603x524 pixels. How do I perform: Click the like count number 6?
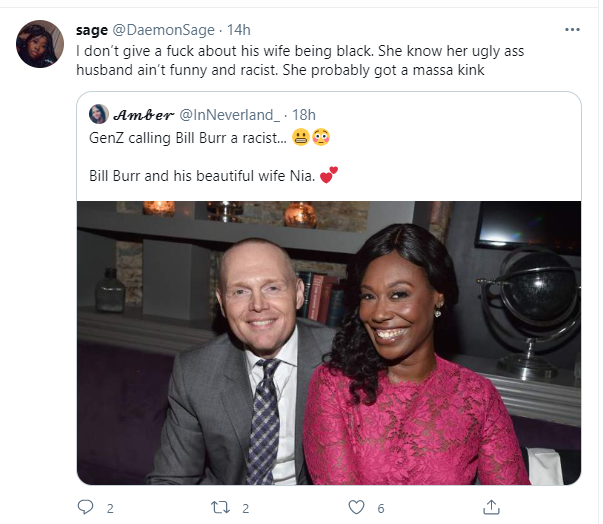coord(381,508)
